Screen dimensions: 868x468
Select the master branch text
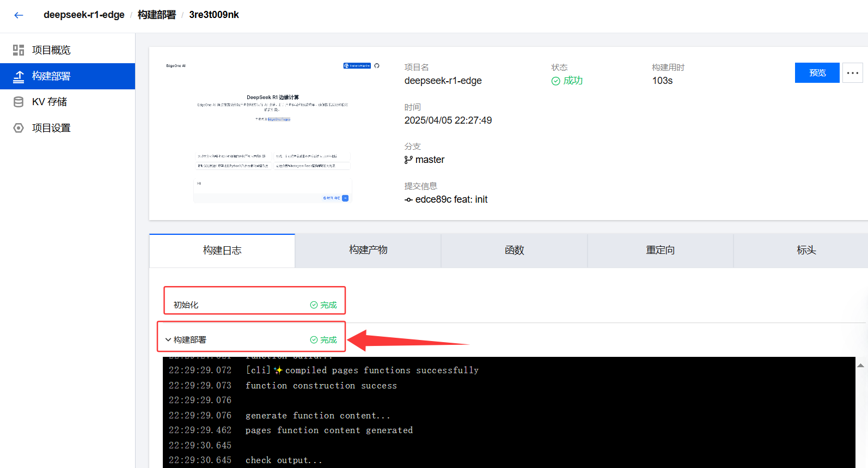pos(430,160)
